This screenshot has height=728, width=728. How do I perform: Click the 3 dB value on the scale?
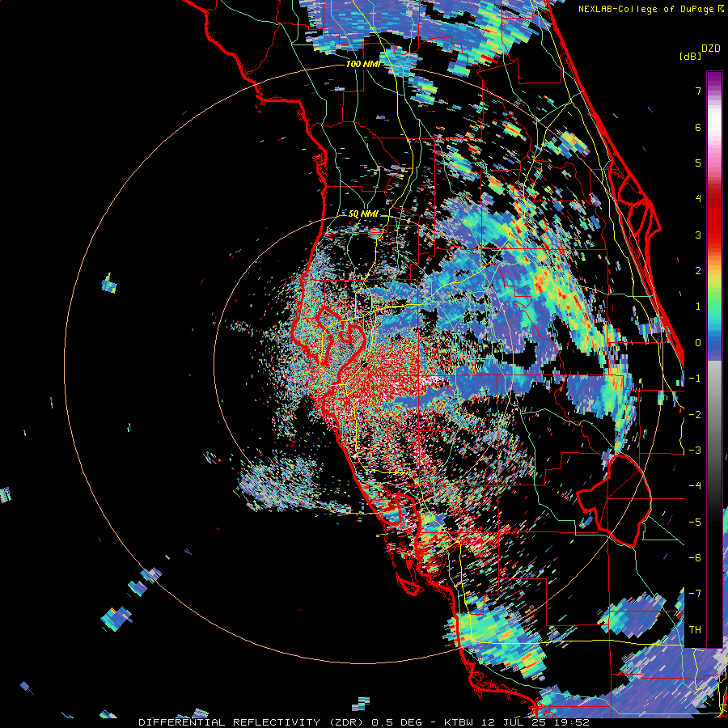(x=698, y=235)
